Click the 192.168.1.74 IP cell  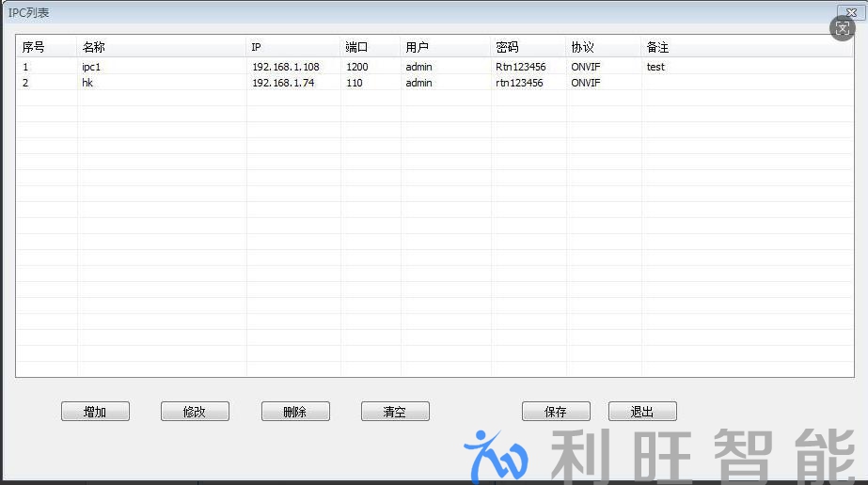coord(283,83)
